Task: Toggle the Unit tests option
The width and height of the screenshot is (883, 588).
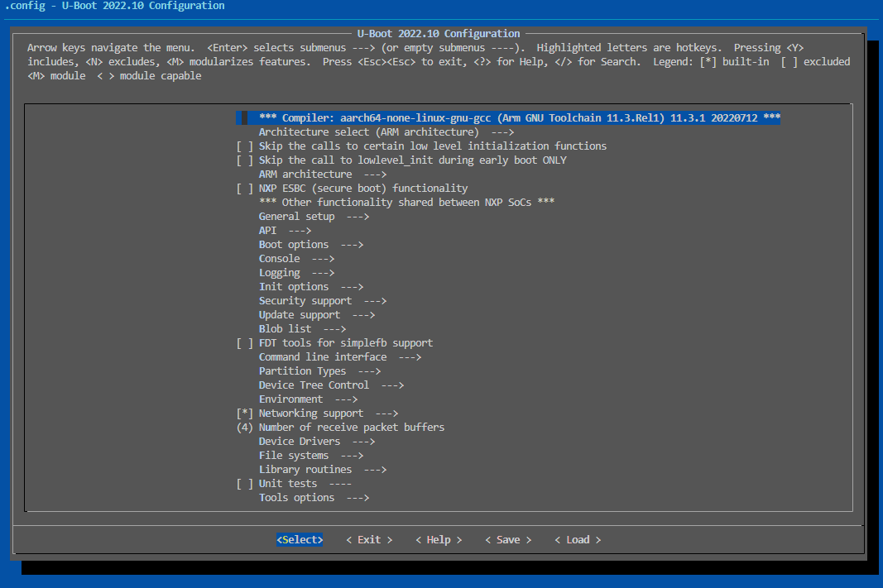Action: pyautogui.click(x=294, y=484)
